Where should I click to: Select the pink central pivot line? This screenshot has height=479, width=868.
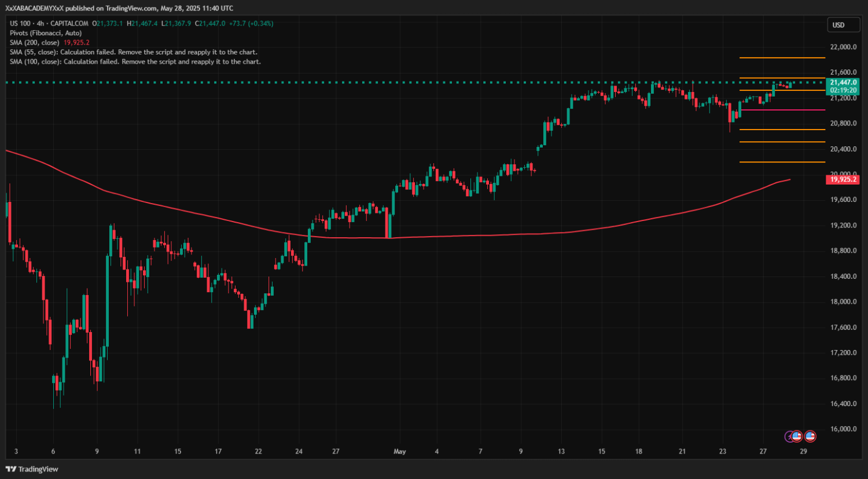click(782, 110)
